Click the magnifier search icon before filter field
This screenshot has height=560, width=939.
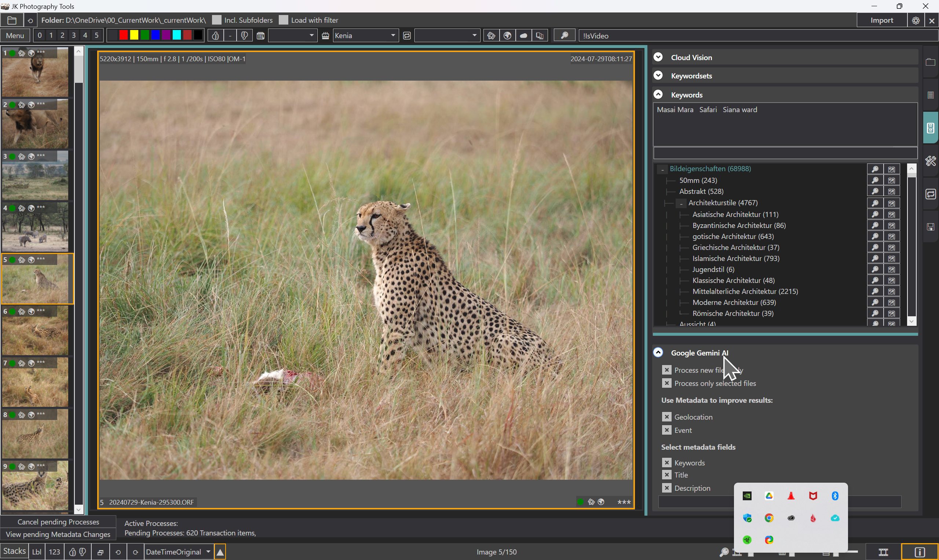pyautogui.click(x=565, y=36)
